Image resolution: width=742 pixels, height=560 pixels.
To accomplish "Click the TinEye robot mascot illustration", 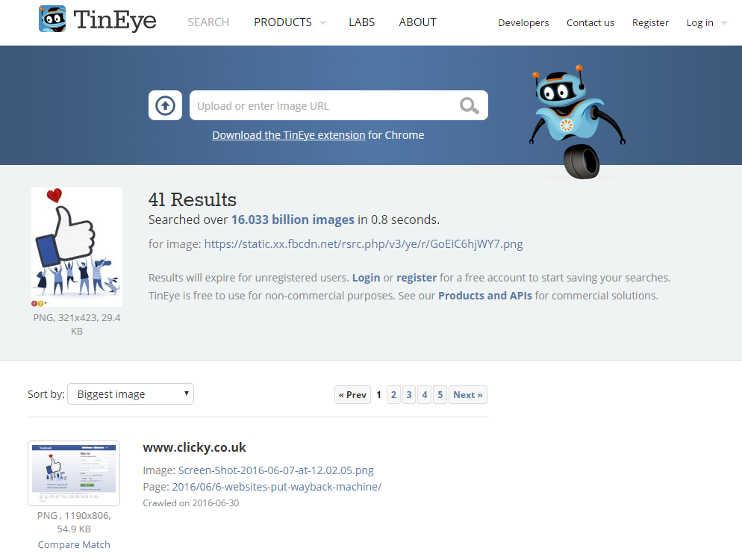I will (x=576, y=122).
